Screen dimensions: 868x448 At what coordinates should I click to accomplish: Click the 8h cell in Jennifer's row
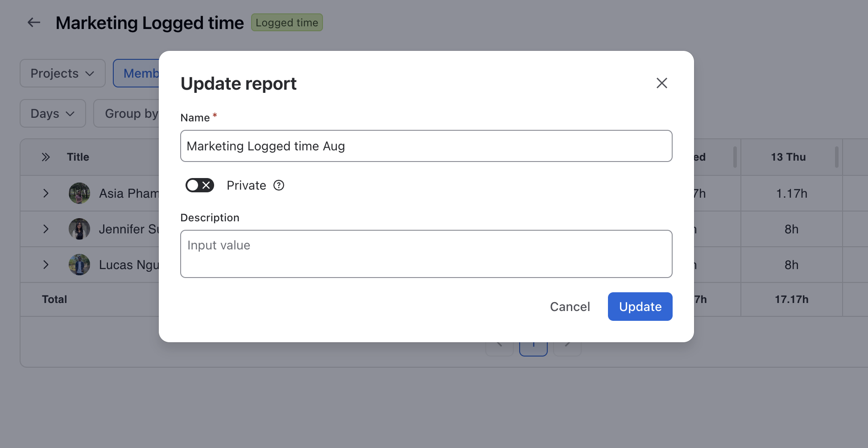(x=792, y=229)
